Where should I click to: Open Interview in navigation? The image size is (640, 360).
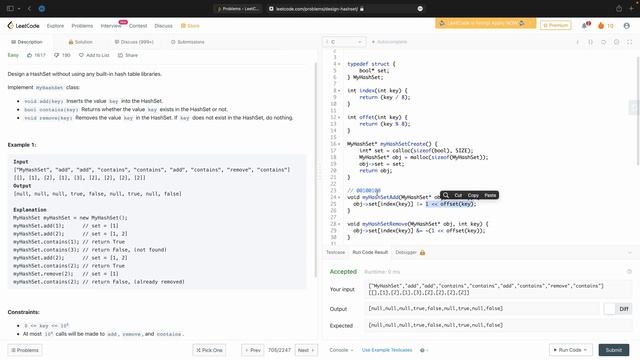click(x=111, y=26)
